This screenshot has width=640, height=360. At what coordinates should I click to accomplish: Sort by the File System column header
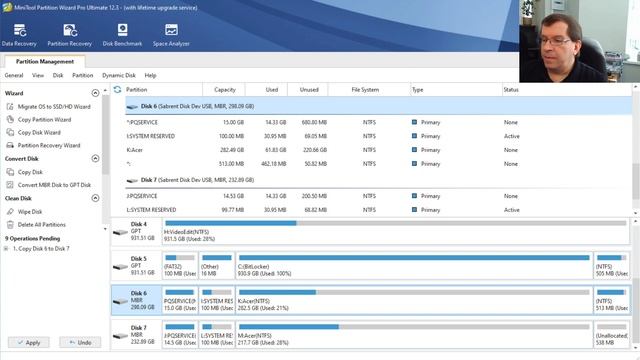(x=369, y=89)
